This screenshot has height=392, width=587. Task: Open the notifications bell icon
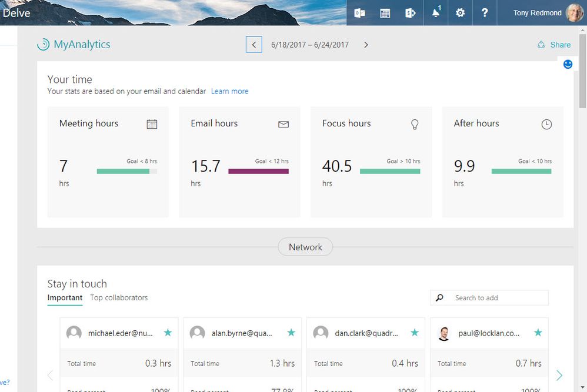click(436, 13)
